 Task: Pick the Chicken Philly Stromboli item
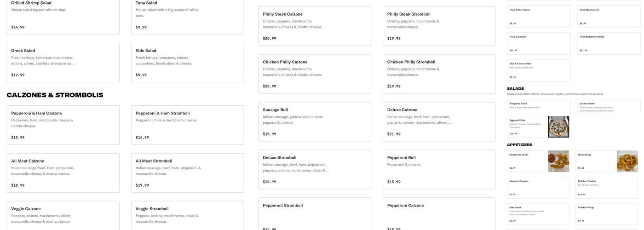click(x=439, y=74)
